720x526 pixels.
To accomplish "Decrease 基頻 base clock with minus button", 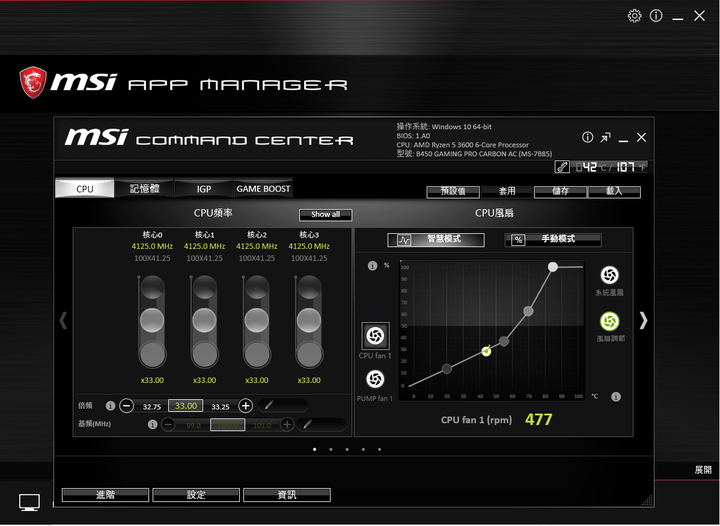I will point(169,425).
